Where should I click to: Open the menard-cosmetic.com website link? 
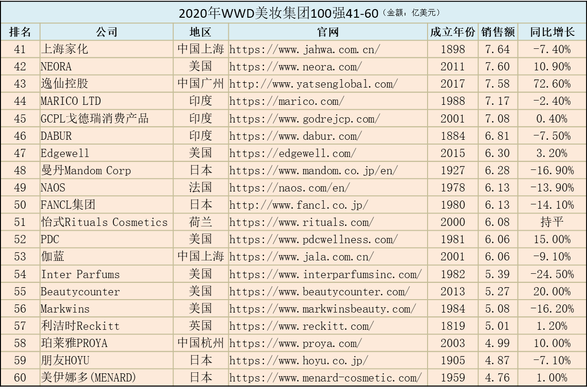coord(326,378)
